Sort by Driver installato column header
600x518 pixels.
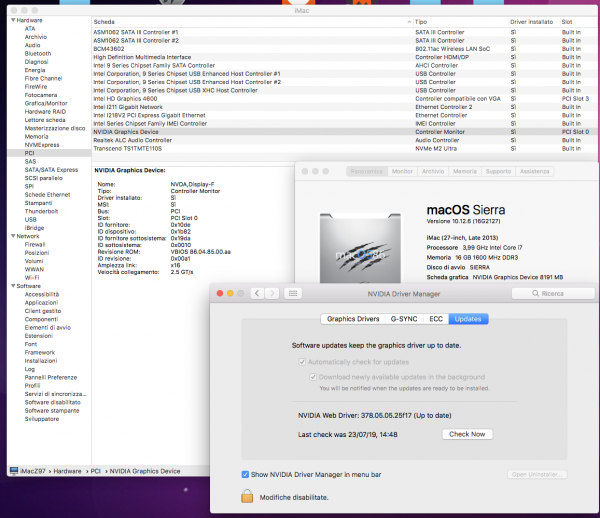533,22
